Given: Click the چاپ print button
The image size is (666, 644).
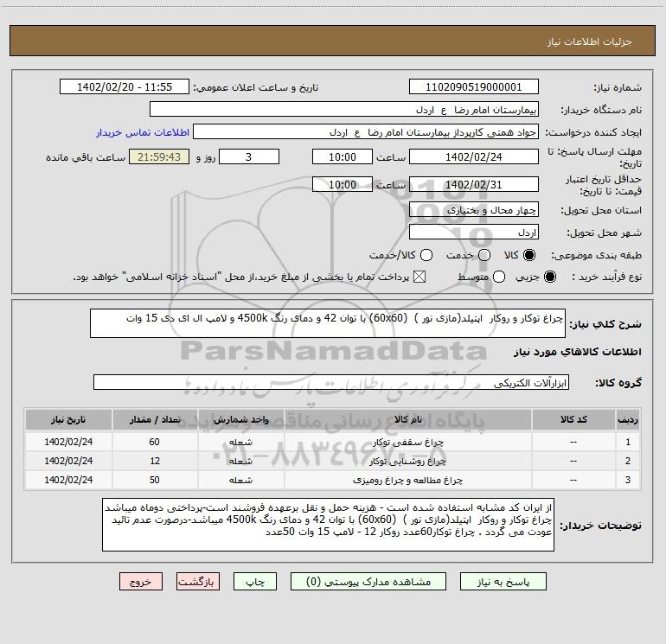Looking at the screenshot, I should click(255, 582).
